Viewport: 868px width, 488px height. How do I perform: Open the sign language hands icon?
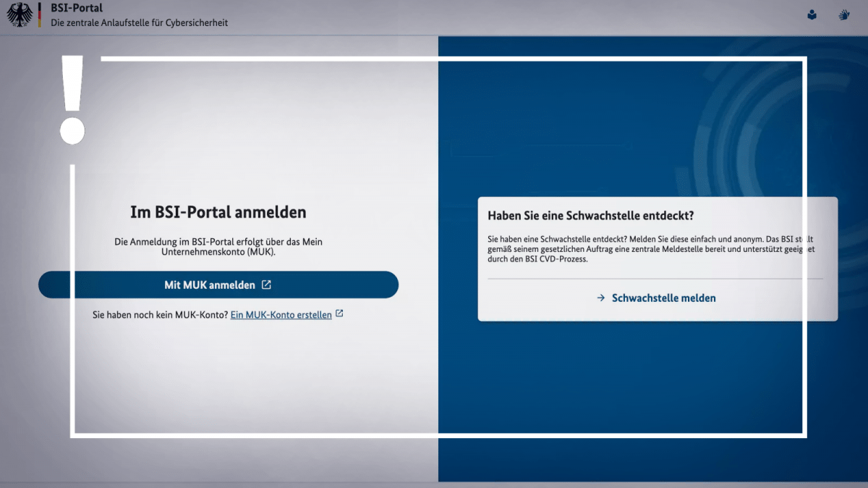pos(843,14)
